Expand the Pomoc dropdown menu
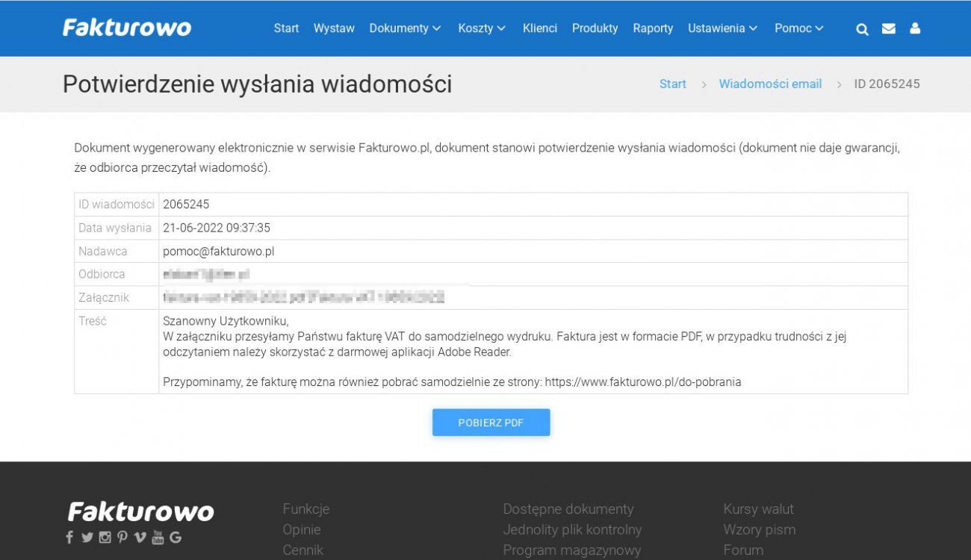Screen dimensions: 971x560 [798, 28]
